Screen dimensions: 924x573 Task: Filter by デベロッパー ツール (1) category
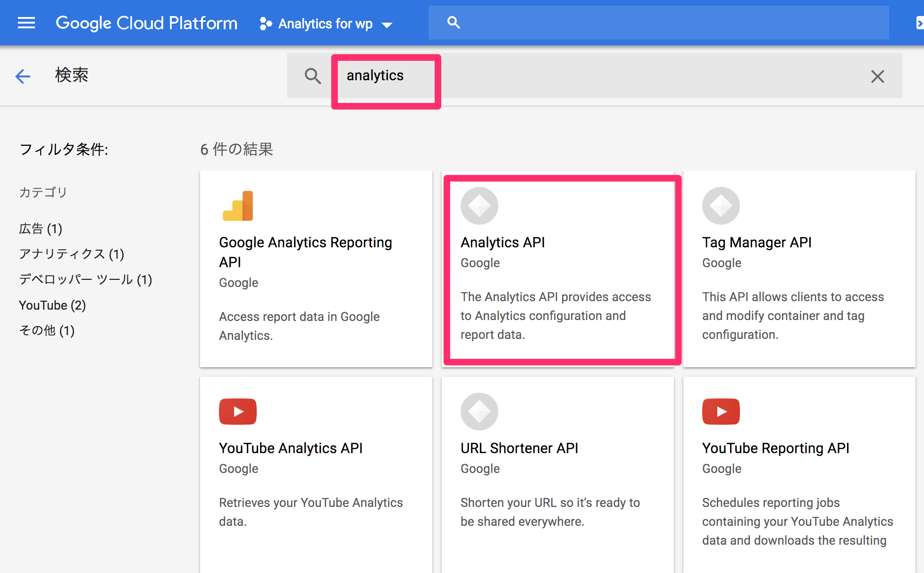85,280
